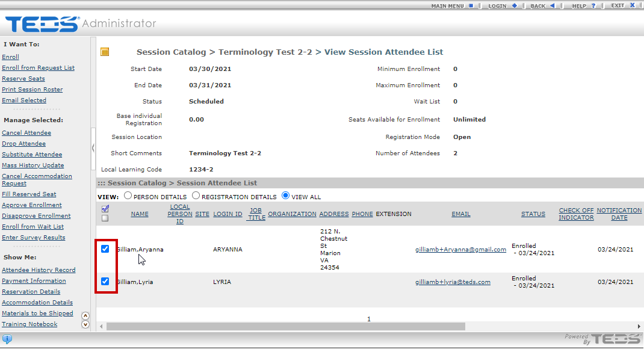This screenshot has height=349, width=644.
Task: Collapse the left sidebar panel handle
Action: [x=93, y=147]
